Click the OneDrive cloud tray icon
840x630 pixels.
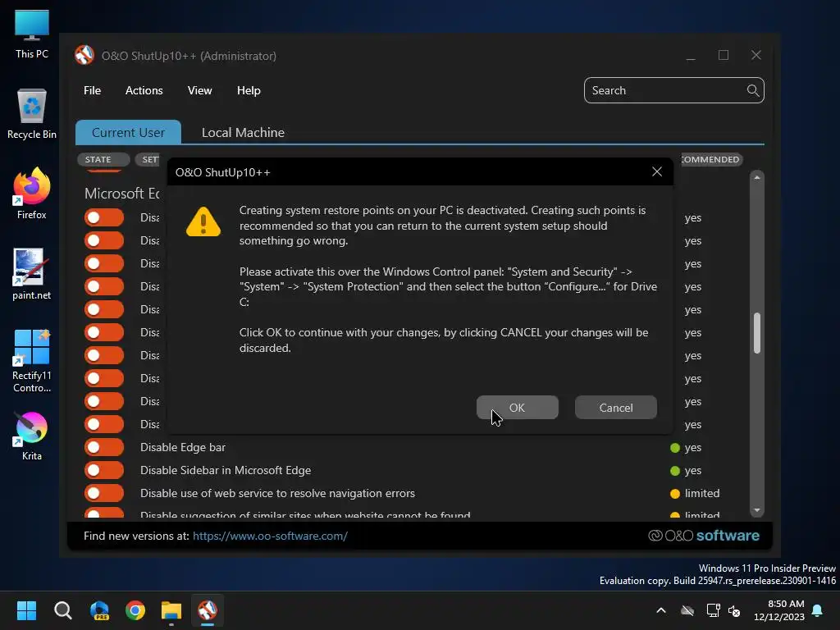[687, 610]
